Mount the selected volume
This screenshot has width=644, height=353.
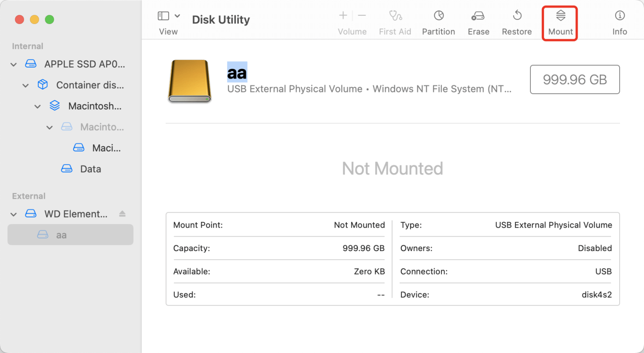tap(560, 20)
